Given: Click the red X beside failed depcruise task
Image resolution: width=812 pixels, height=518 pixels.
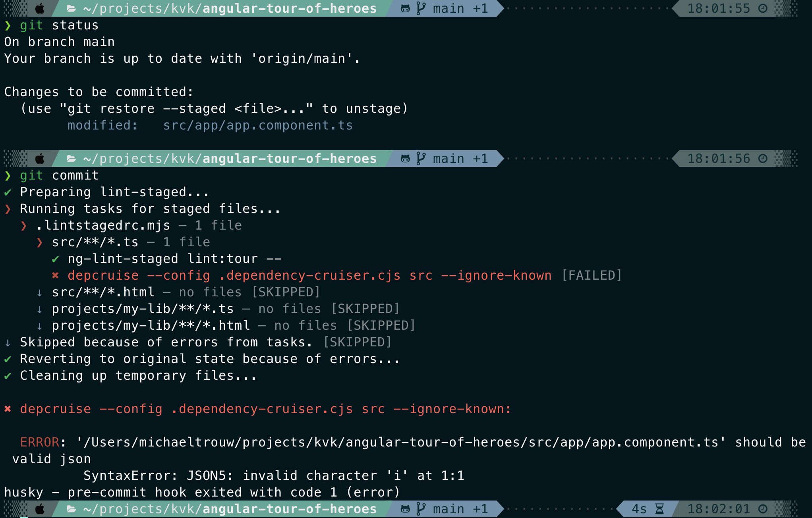Looking at the screenshot, I should point(56,275).
